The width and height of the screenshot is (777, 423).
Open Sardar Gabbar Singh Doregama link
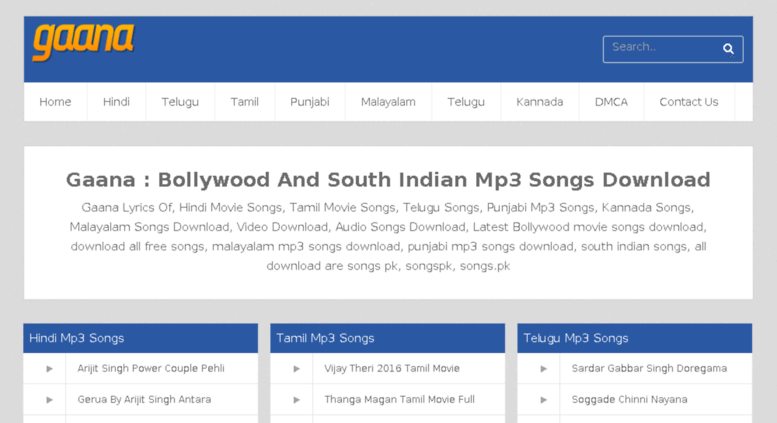pos(649,368)
